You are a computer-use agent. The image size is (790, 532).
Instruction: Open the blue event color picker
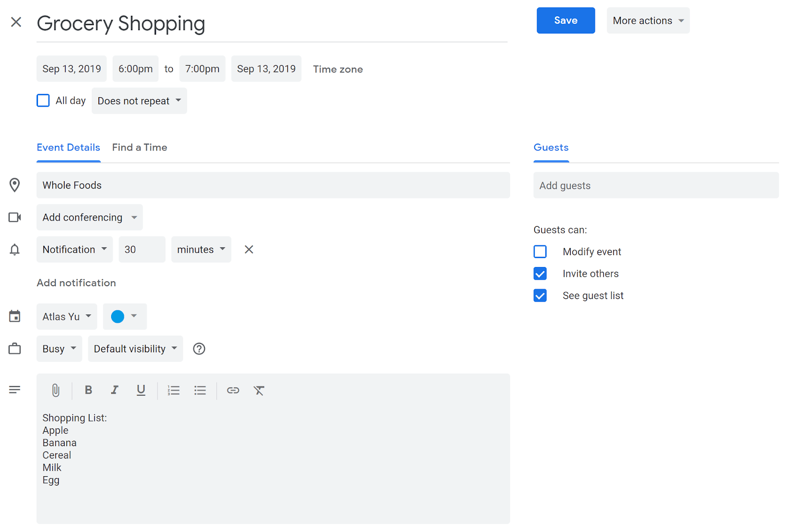[x=124, y=317]
